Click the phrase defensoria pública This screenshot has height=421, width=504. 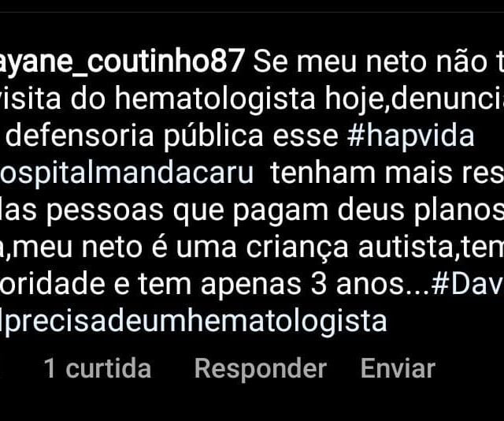(135, 136)
